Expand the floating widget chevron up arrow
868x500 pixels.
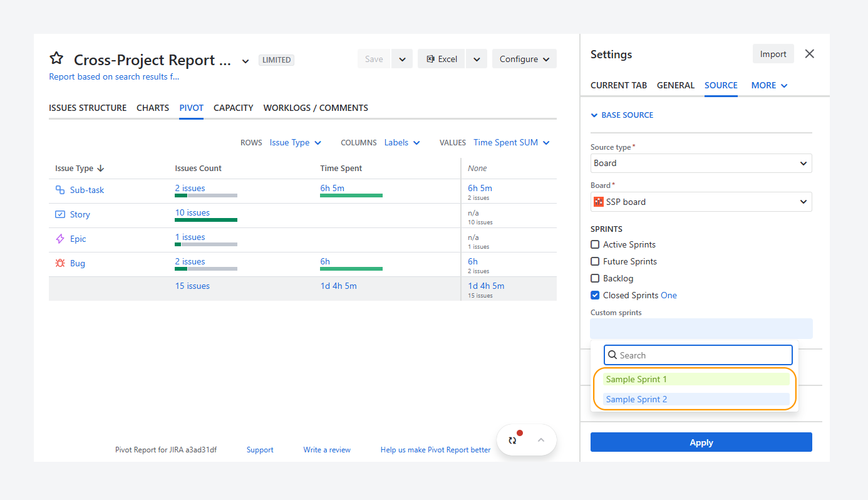coord(541,440)
